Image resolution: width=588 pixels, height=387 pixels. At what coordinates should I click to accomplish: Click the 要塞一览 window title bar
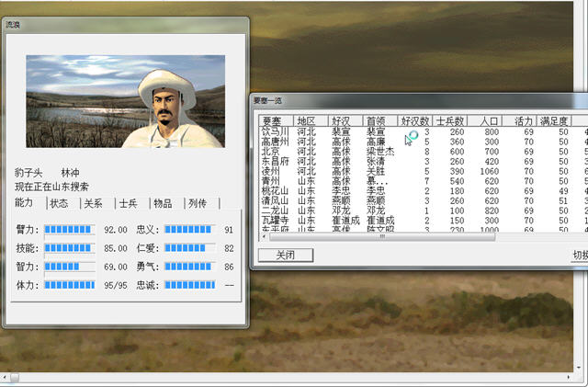[x=419, y=100]
